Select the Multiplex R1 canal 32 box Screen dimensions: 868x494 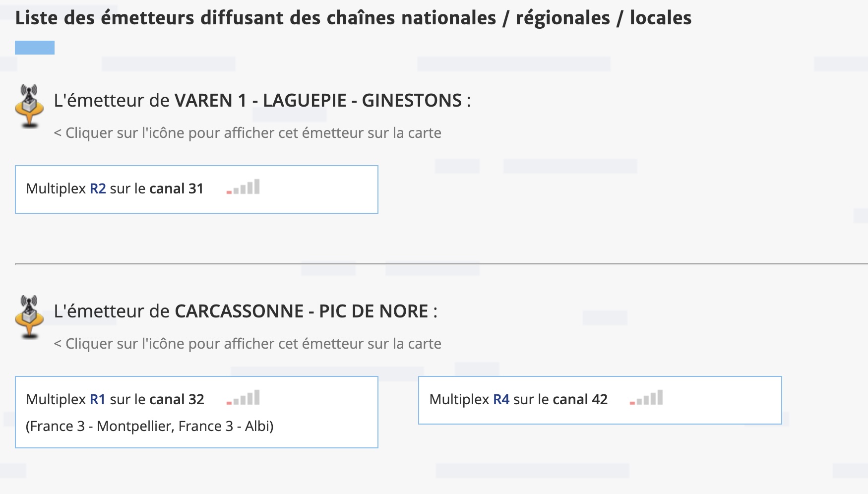pos(196,412)
